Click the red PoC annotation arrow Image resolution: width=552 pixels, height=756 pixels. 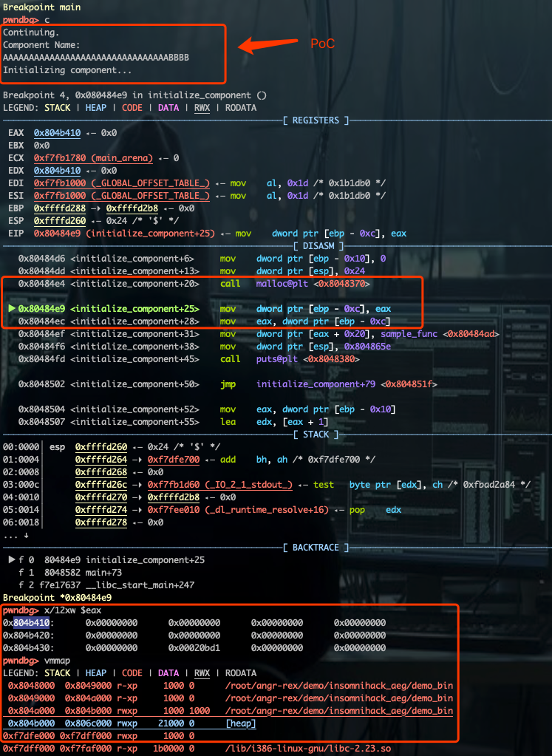(268, 44)
